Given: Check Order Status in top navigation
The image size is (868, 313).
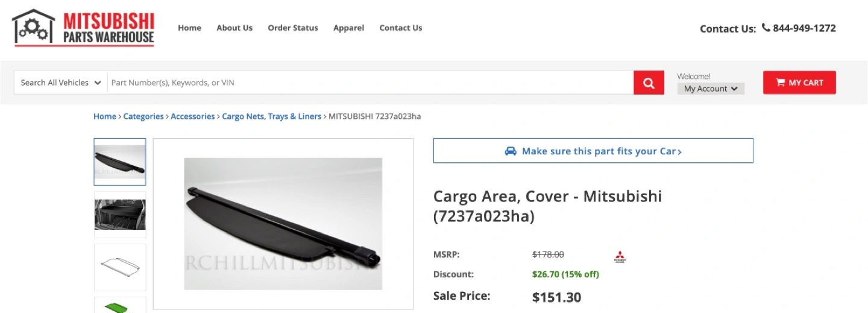Looking at the screenshot, I should [x=293, y=28].
